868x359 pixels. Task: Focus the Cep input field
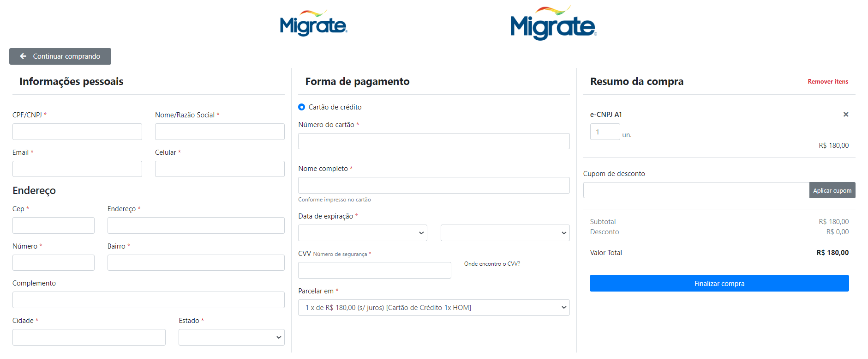(54, 225)
